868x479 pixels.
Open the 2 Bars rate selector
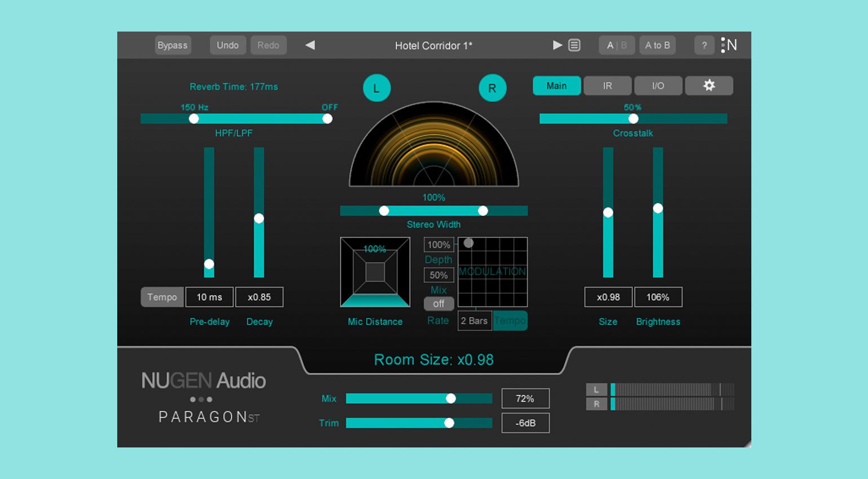tap(474, 321)
